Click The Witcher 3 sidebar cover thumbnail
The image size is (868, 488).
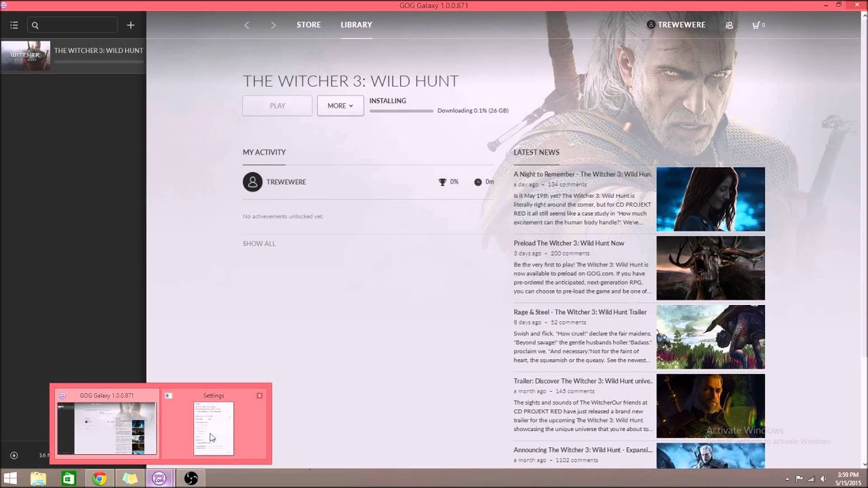coord(26,56)
